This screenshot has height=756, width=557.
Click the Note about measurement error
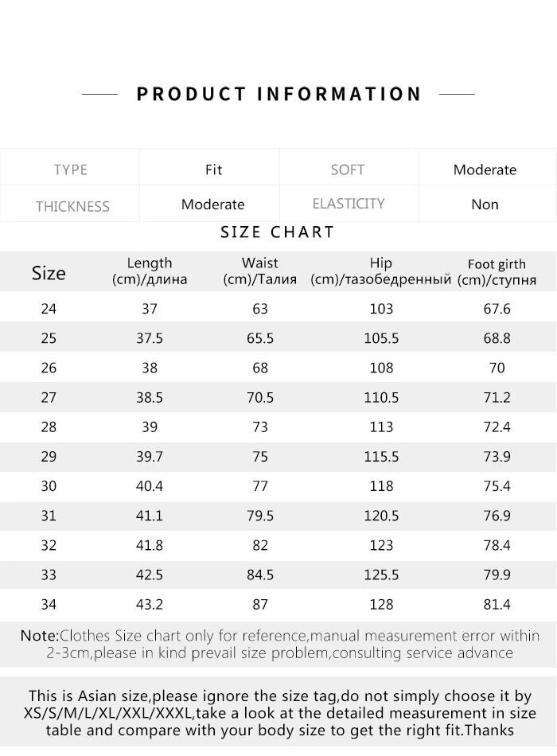pos(279,645)
